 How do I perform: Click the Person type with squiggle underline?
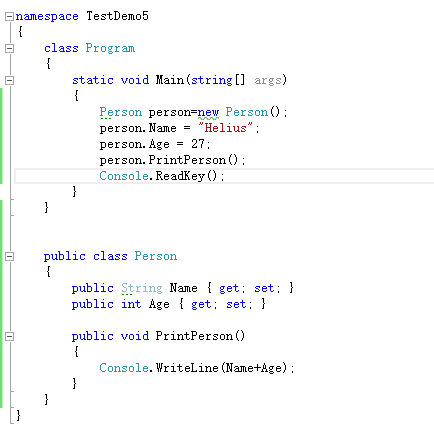pyautogui.click(x=121, y=112)
